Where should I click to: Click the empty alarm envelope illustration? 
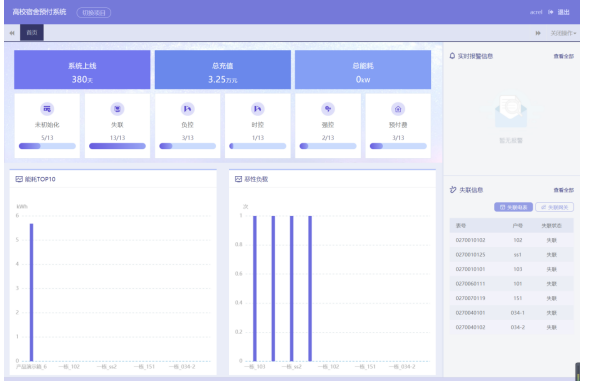coord(511,110)
